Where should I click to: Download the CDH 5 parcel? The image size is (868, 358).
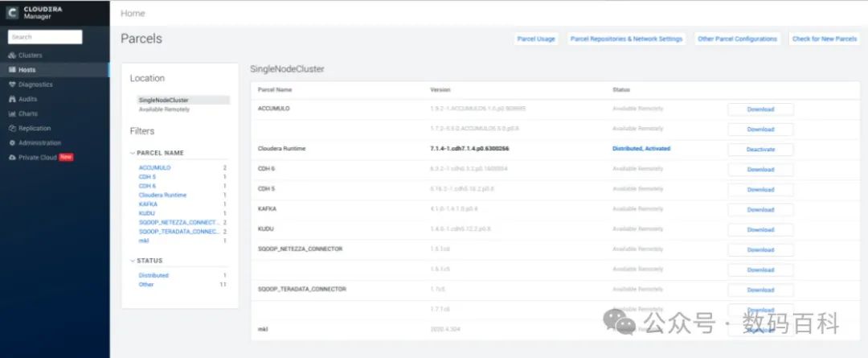click(x=760, y=190)
